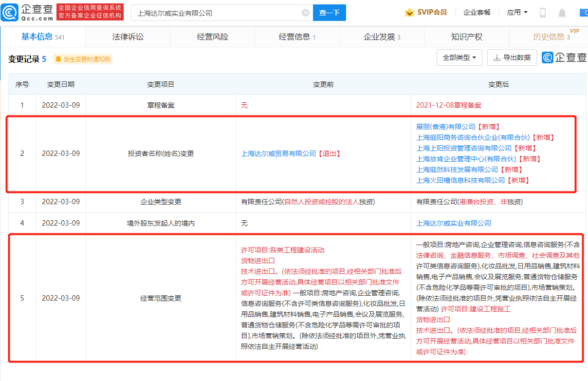Switch to the 知识产权 tab
The height and width of the screenshot is (381, 588).
[467, 37]
